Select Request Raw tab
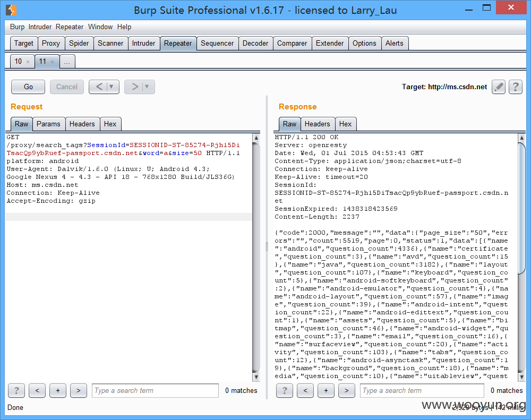This screenshot has width=531, height=420. pyautogui.click(x=21, y=124)
